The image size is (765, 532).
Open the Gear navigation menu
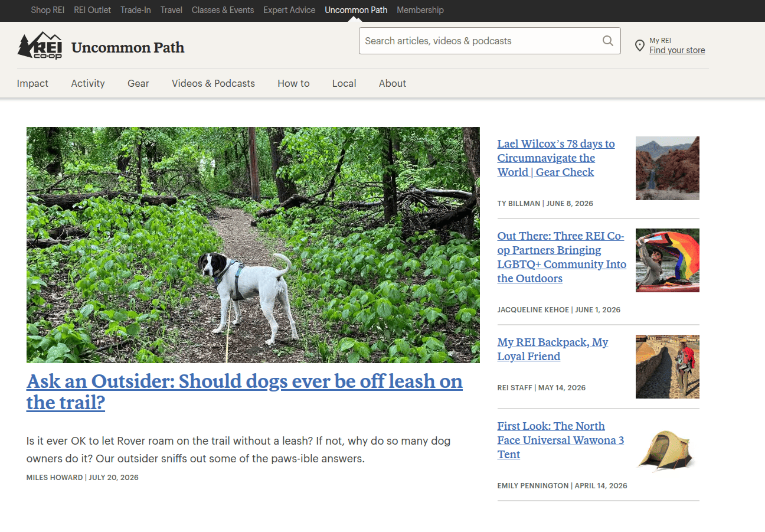click(x=138, y=83)
